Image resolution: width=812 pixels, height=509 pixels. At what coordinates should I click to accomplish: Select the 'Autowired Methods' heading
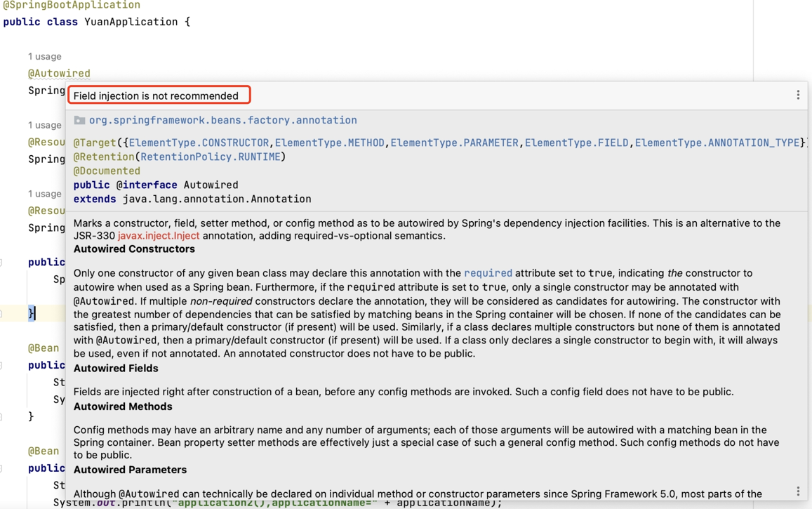tap(123, 406)
